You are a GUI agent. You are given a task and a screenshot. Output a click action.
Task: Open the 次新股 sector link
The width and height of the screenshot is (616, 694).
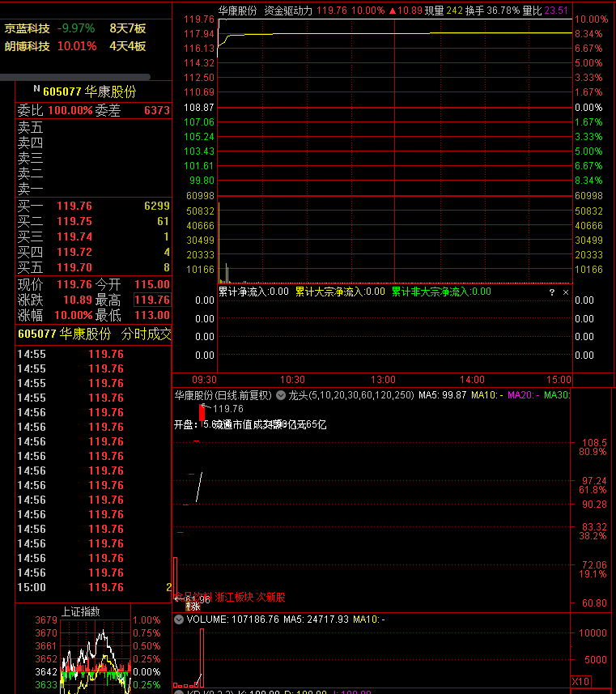[271, 597]
